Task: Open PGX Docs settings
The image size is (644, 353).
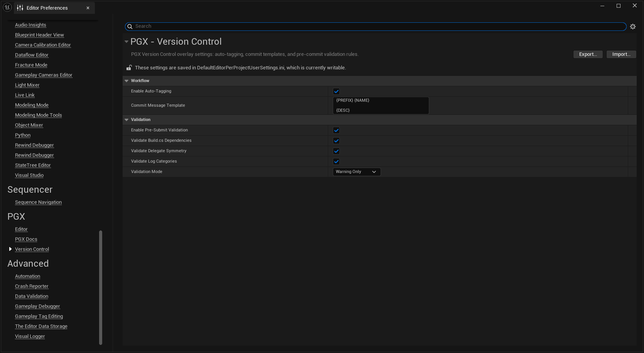Action: [x=26, y=239]
